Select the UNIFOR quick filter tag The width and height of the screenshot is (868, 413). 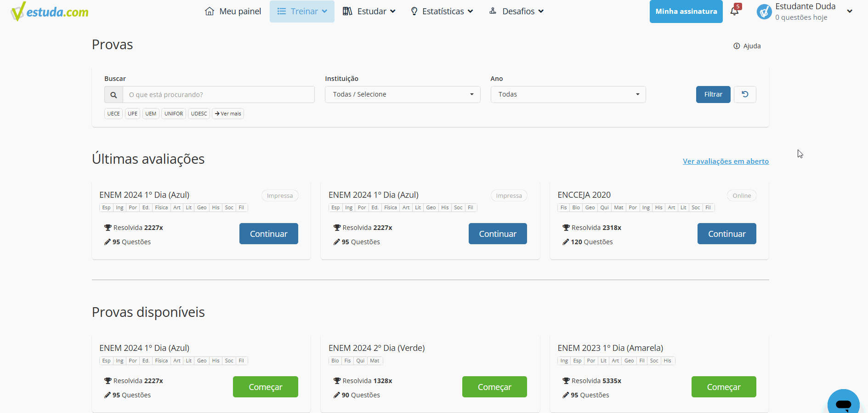click(174, 114)
